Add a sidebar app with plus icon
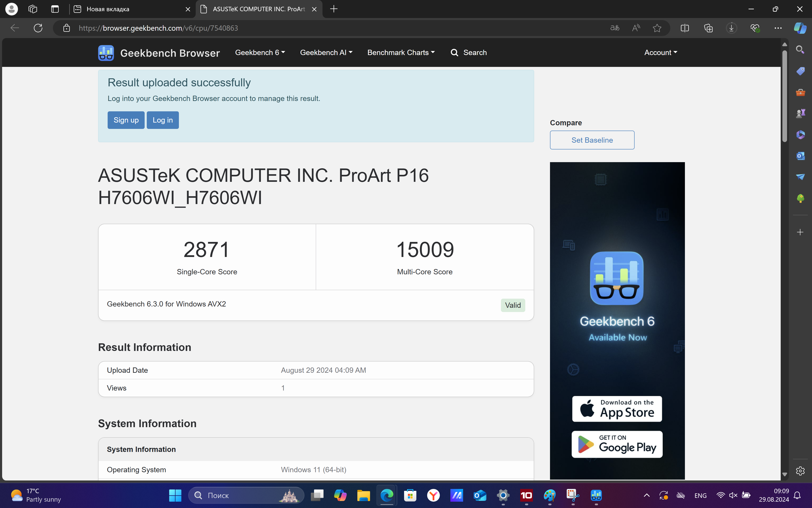812x508 pixels. coord(800,232)
